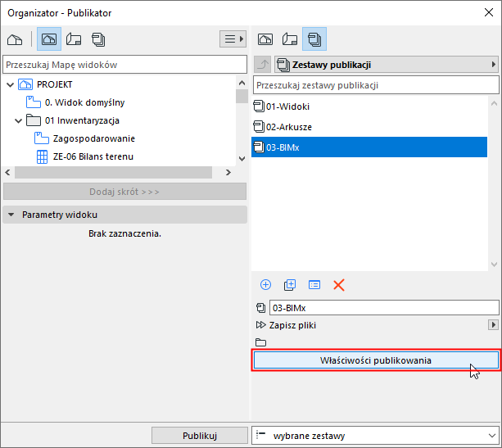The width and height of the screenshot is (502, 448).
Task: Select 03-BIMx publisher set
Action: coord(369,147)
